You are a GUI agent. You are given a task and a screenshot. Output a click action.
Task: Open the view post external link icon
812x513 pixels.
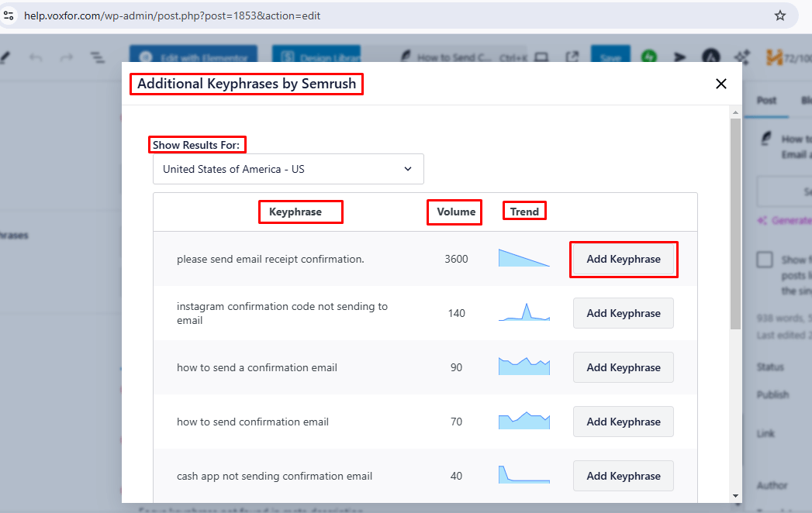tap(572, 57)
